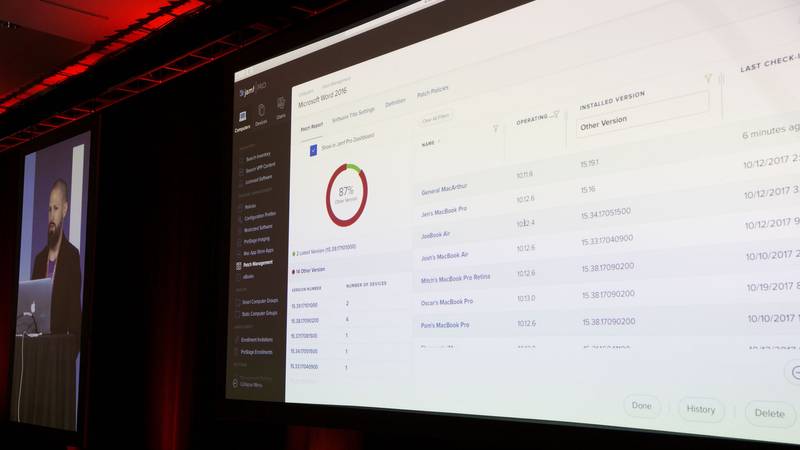Open Configuration Profiles in sidebar
Screen dimensions: 800x450
[260, 216]
